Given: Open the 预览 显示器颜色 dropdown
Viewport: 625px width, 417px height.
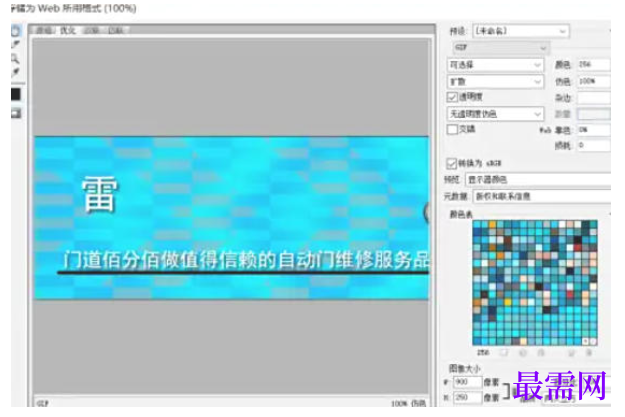Looking at the screenshot, I should [538, 180].
